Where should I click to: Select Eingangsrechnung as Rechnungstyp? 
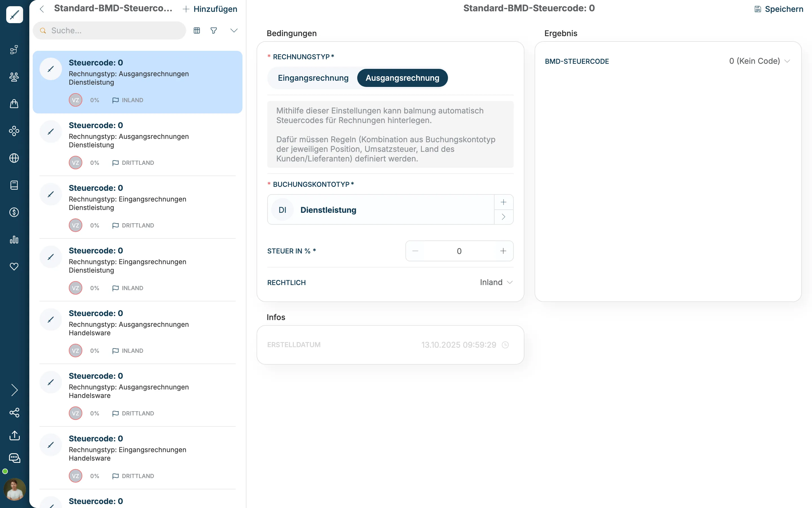tap(313, 78)
